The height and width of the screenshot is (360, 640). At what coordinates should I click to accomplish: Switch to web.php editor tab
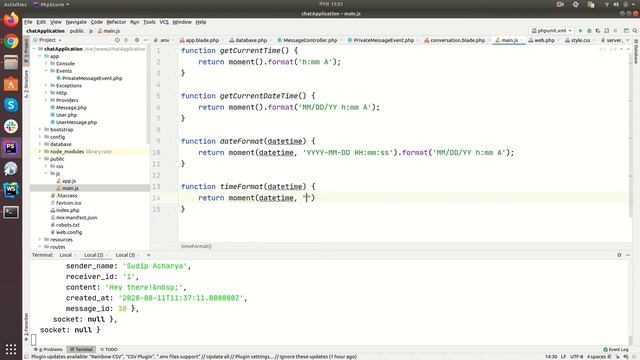click(x=541, y=40)
